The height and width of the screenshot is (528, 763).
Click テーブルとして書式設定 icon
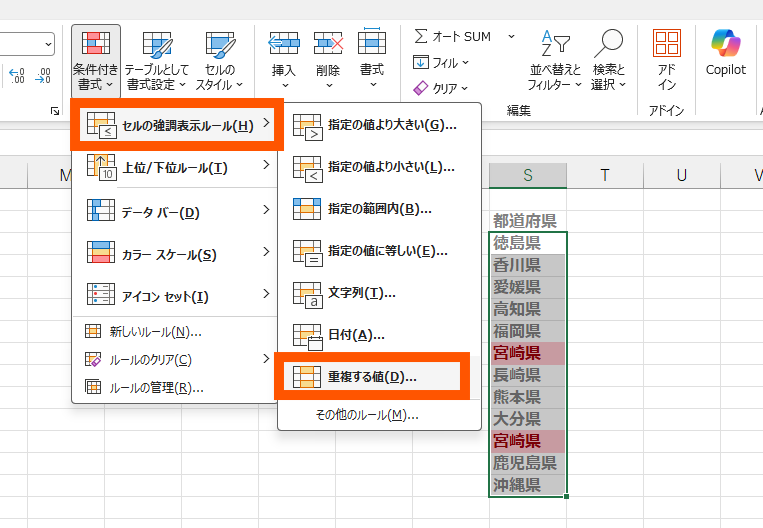[x=157, y=44]
